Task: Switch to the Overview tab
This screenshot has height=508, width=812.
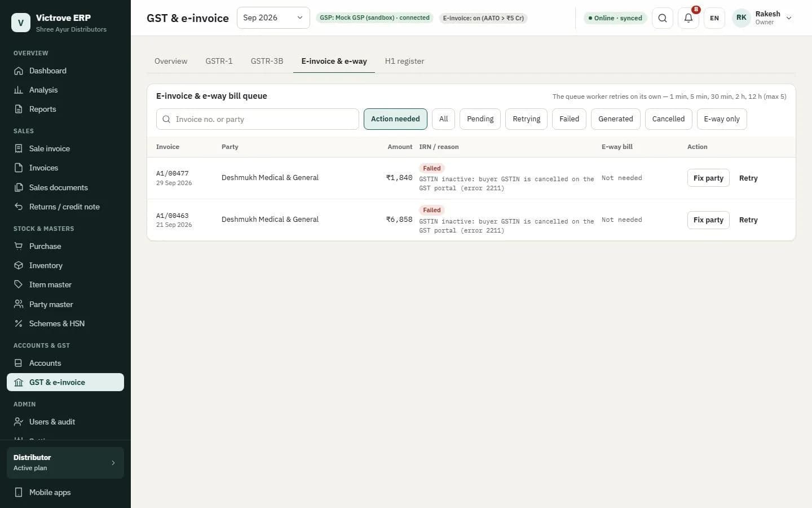Action: tap(171, 61)
